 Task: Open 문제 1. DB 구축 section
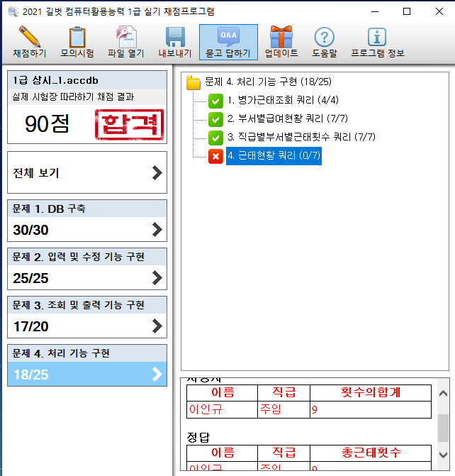87,220
